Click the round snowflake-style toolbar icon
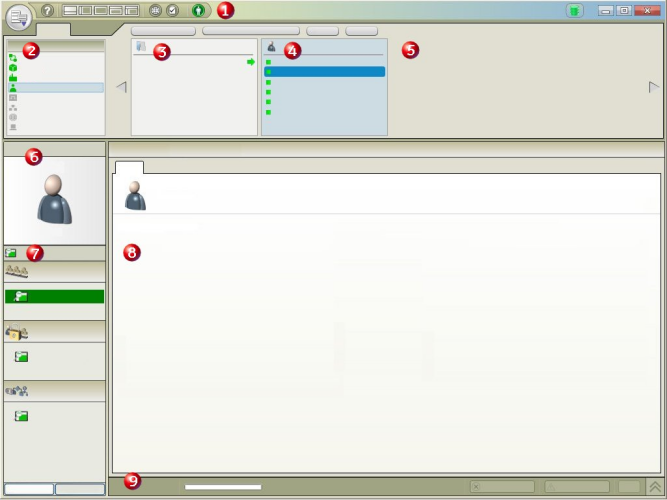The width and height of the screenshot is (667, 500). point(155,11)
